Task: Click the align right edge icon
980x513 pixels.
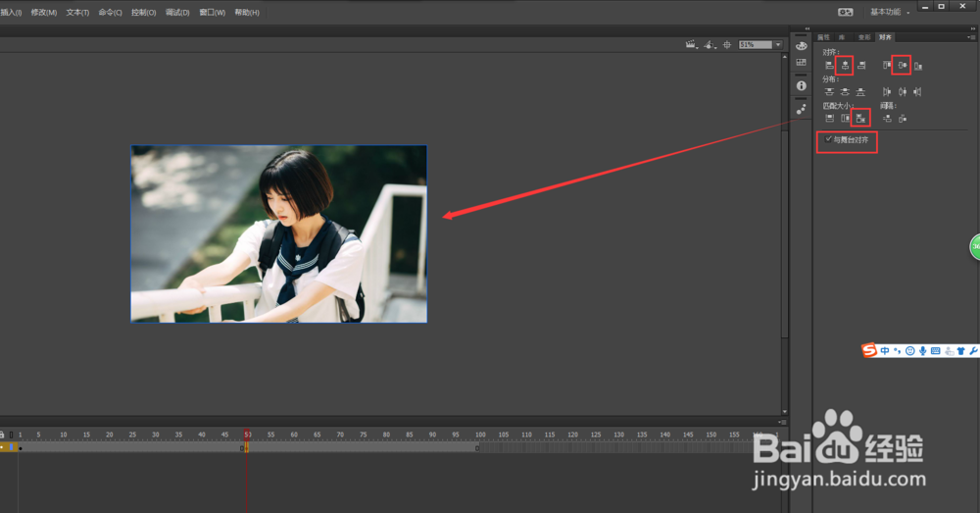Action: pyautogui.click(x=861, y=65)
